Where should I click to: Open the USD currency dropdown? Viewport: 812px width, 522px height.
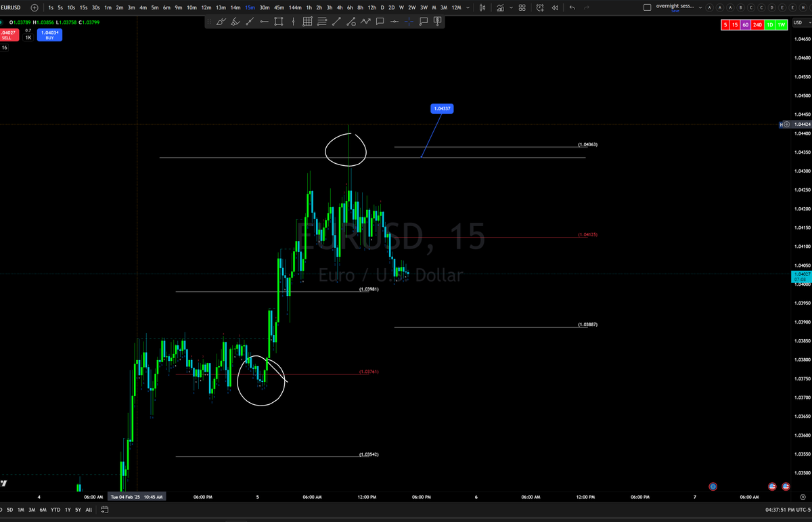click(802, 22)
